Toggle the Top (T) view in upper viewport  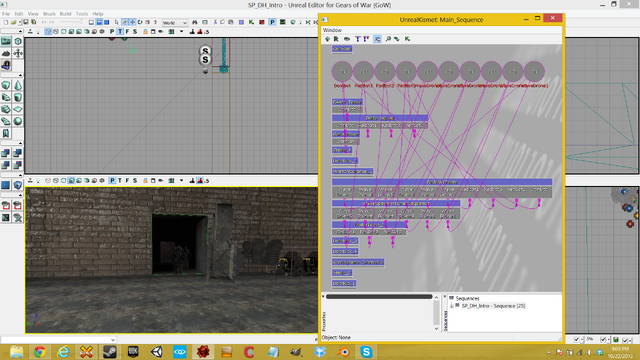(x=120, y=31)
